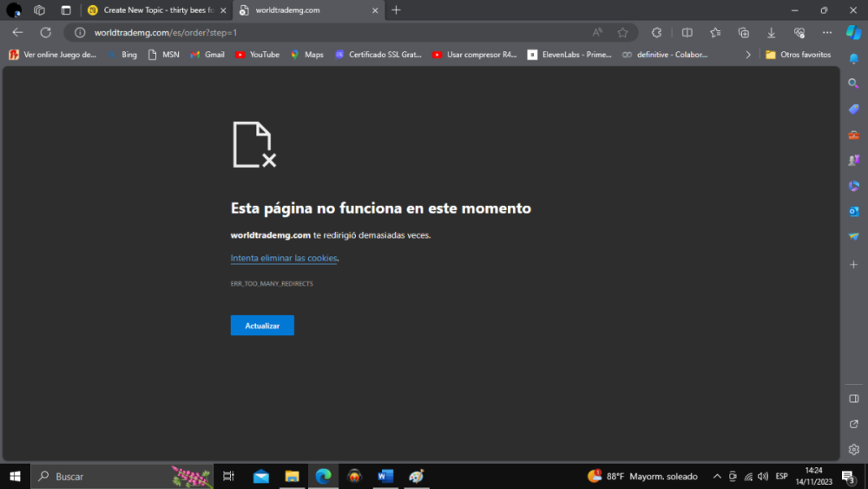Open Copilot in the Edge sidebar

(x=853, y=33)
